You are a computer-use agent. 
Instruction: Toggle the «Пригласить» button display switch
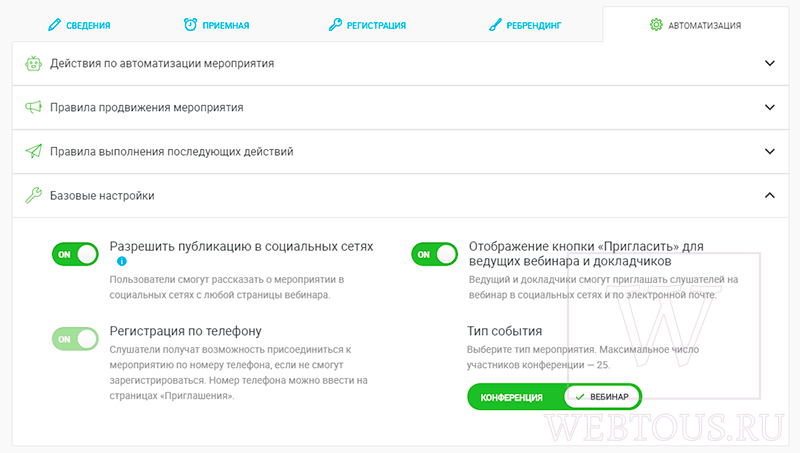(x=435, y=254)
